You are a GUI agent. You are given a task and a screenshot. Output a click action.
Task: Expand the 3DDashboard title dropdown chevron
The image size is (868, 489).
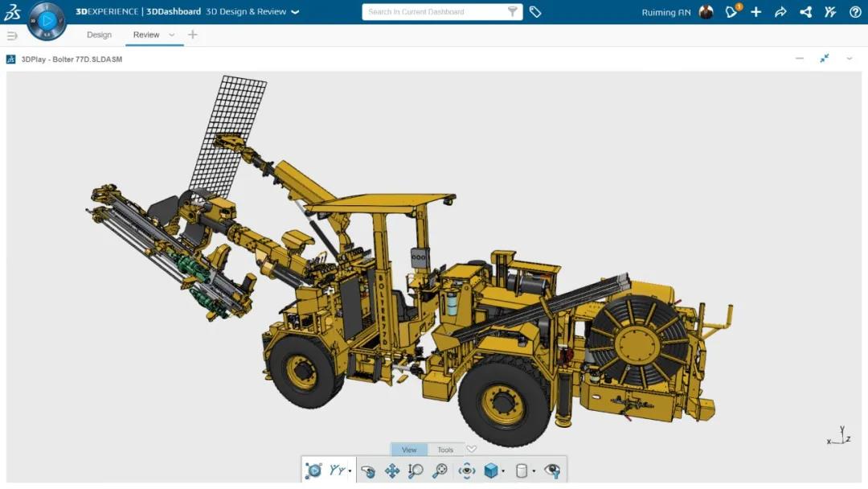click(x=295, y=11)
